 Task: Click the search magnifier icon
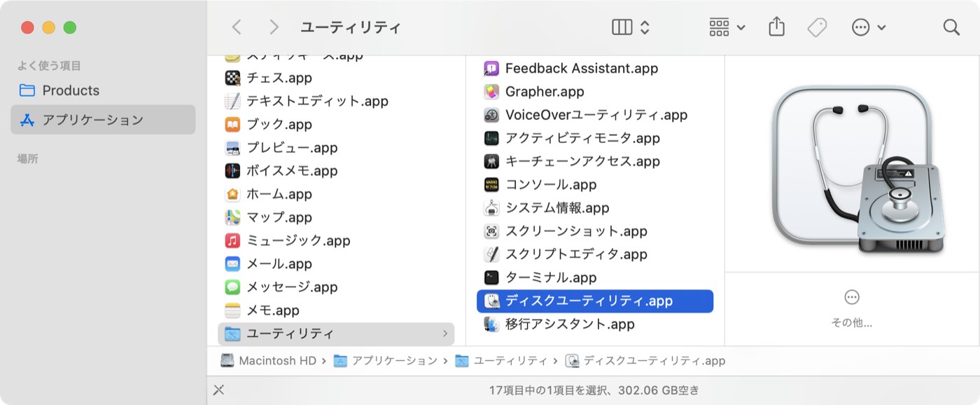pyautogui.click(x=951, y=27)
